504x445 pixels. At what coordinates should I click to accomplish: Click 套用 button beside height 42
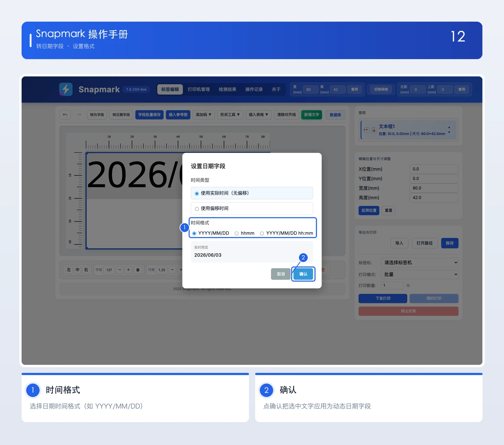click(354, 89)
